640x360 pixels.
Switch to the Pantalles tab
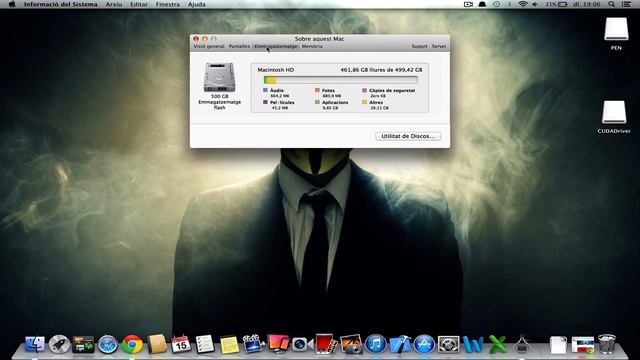(x=239, y=46)
